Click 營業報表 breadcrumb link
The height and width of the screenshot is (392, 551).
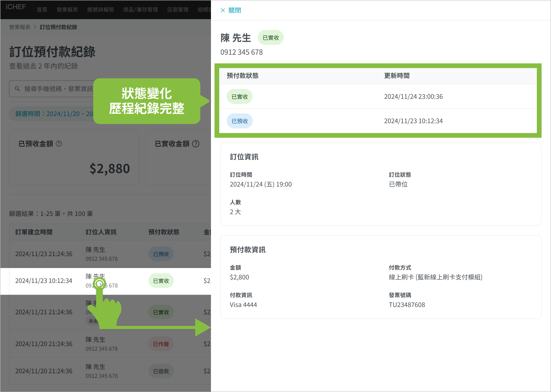pyautogui.click(x=20, y=27)
